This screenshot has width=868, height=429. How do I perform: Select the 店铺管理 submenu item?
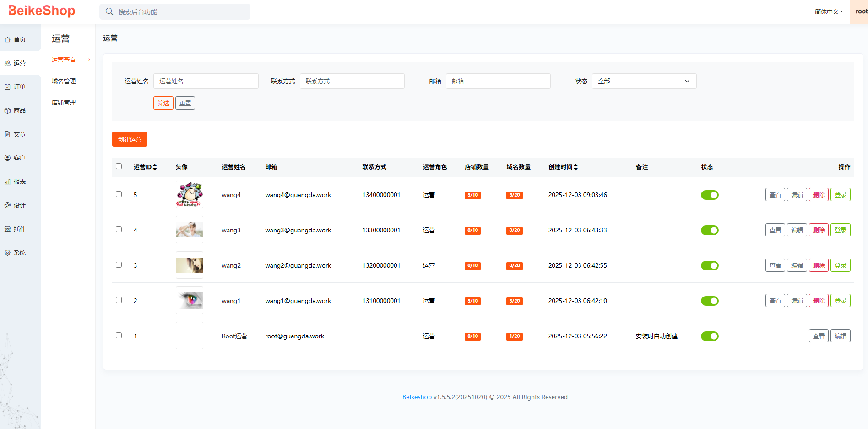[x=64, y=103]
